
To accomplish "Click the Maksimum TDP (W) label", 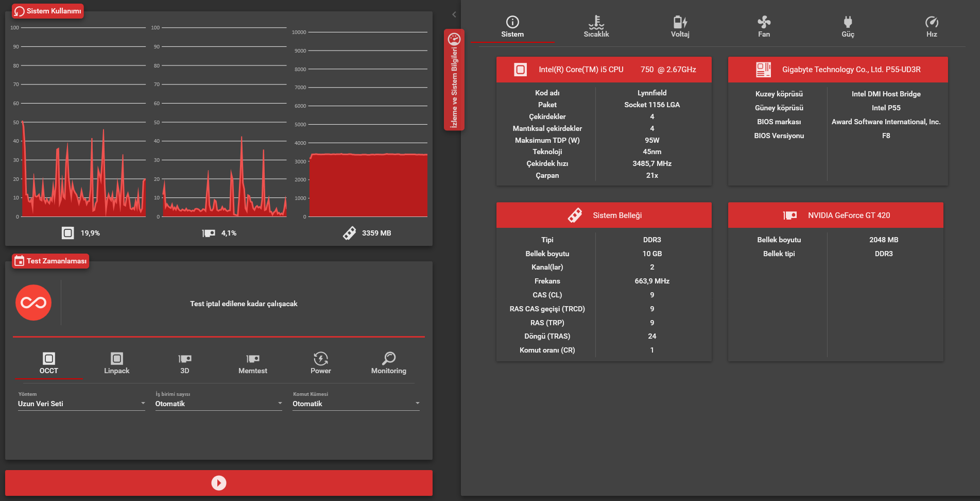I will pyautogui.click(x=547, y=140).
